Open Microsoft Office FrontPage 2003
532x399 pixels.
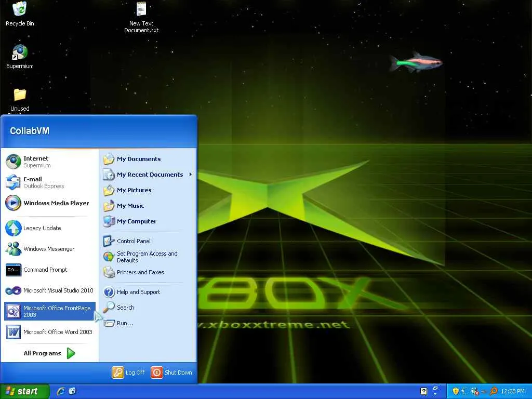click(x=49, y=311)
